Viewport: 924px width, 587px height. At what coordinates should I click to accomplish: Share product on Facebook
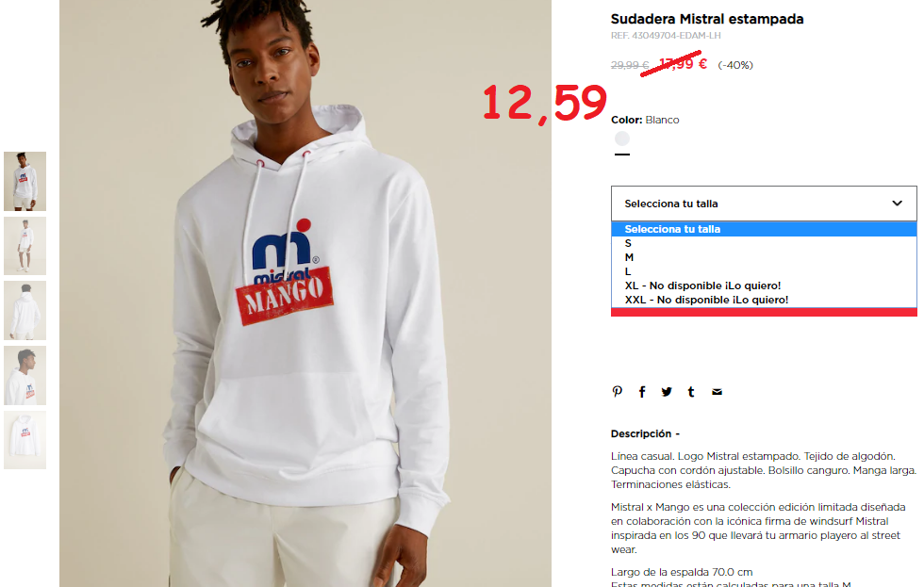coord(642,392)
